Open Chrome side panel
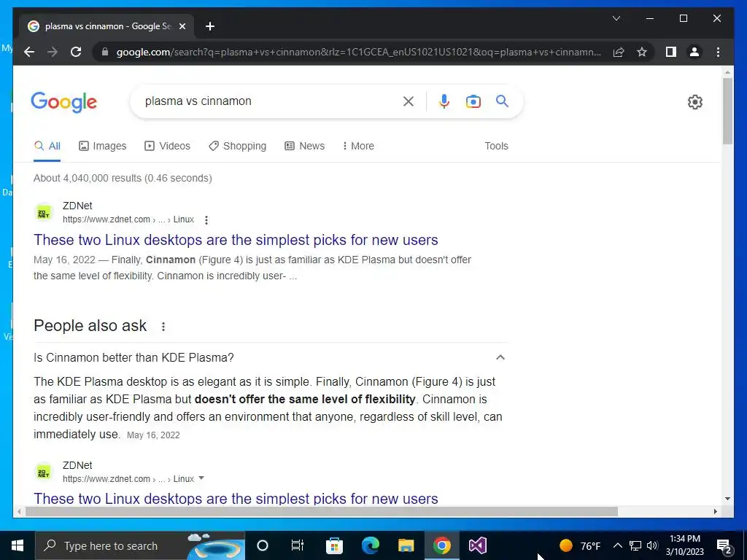The width and height of the screenshot is (747, 560). (x=671, y=52)
